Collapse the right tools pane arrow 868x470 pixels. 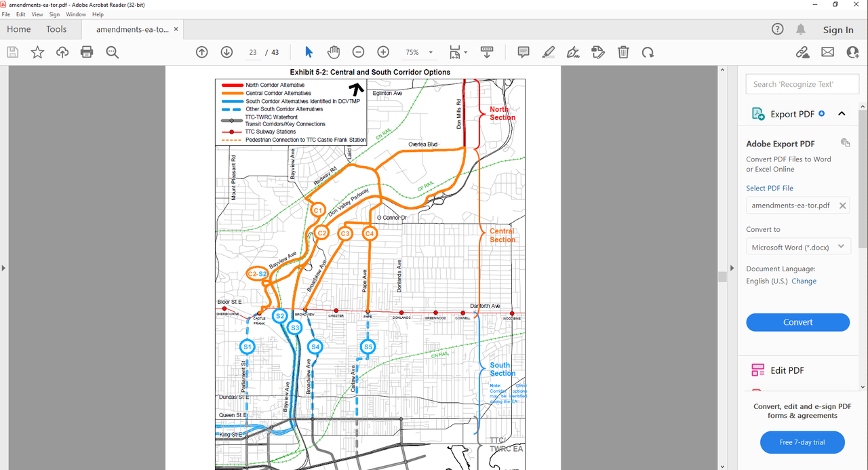click(x=731, y=268)
